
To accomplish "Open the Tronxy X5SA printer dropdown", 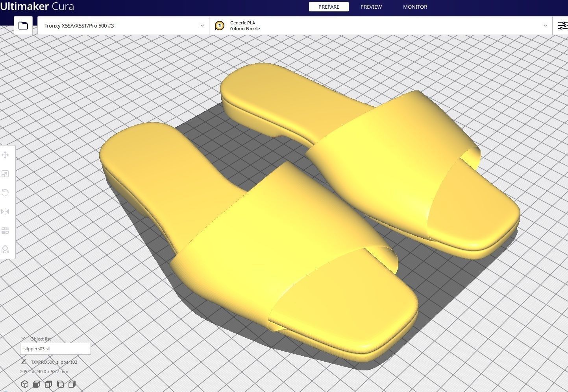I will pos(123,25).
